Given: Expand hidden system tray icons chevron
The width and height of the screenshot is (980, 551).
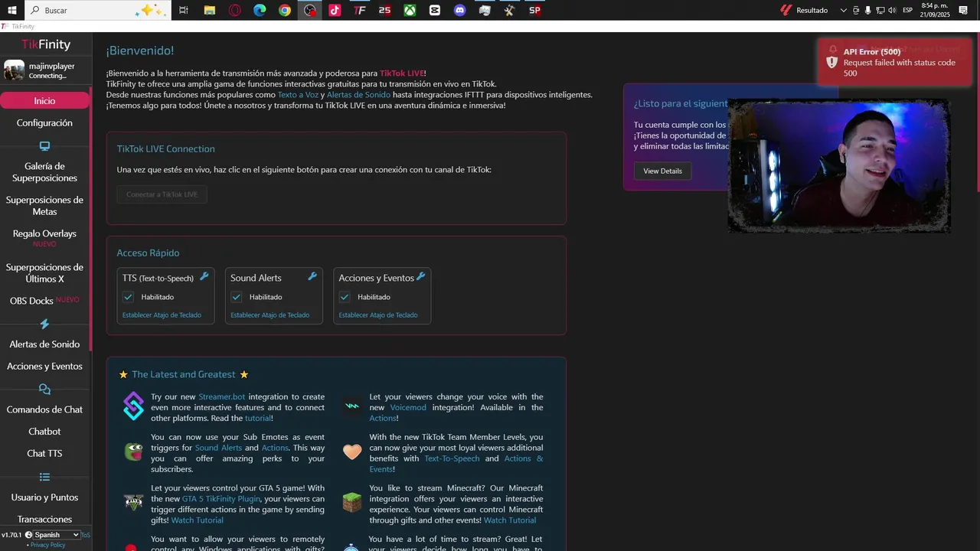Looking at the screenshot, I should pyautogui.click(x=844, y=10).
